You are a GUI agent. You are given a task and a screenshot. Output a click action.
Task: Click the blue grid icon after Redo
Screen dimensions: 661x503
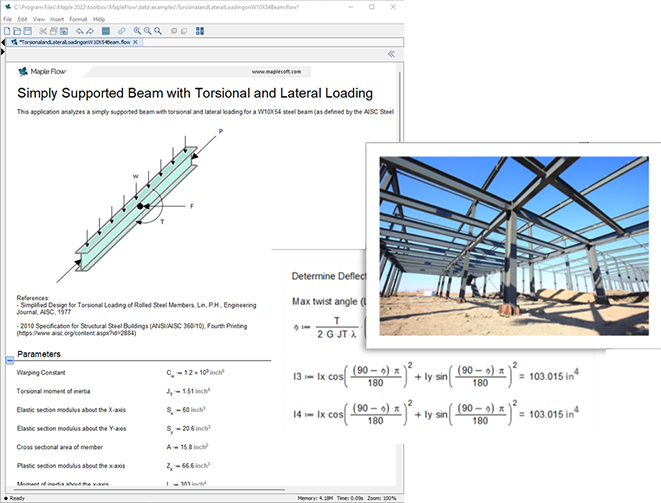106,31
